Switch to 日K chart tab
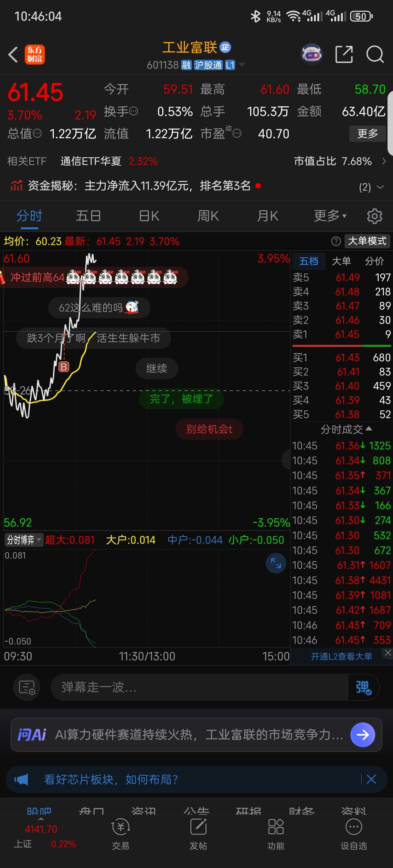The height and width of the screenshot is (868, 393). pos(149,216)
